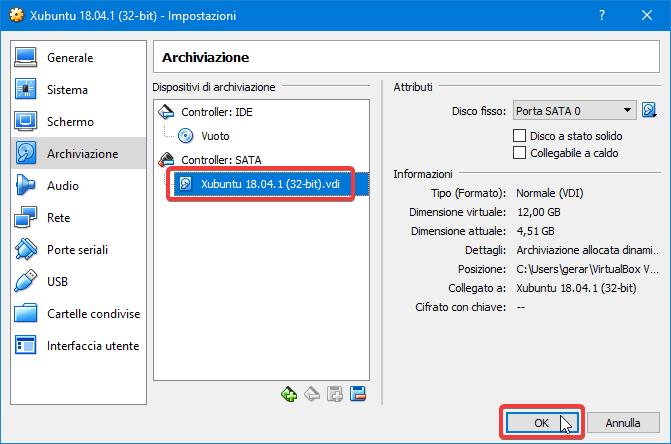Click the USB plug icon
671x444 pixels.
[x=25, y=281]
